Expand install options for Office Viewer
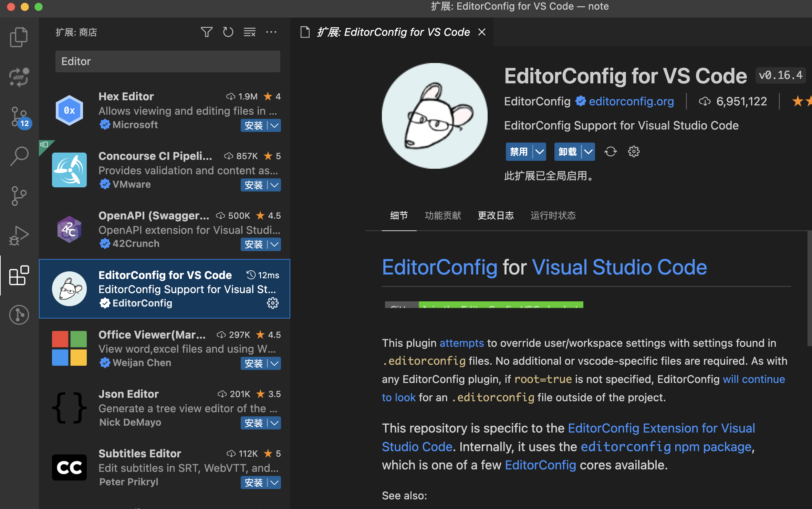Image resolution: width=812 pixels, height=509 pixels. click(274, 364)
